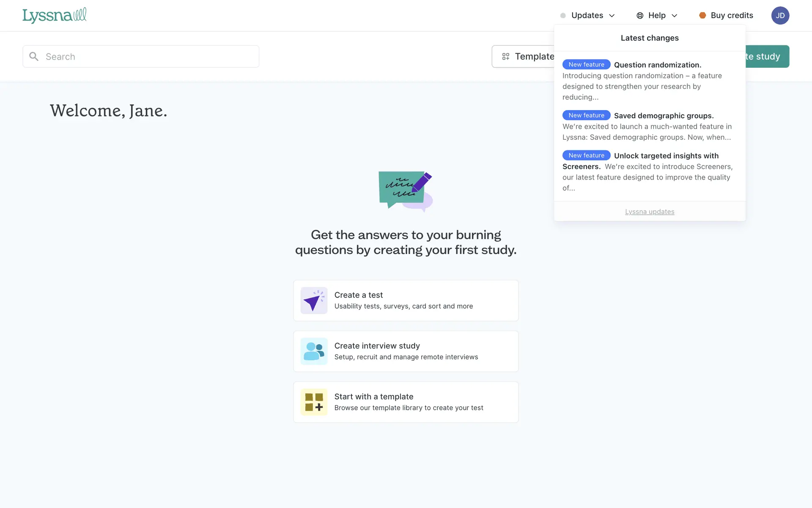
Task: Expand the Help dropdown chevron
Action: pos(675,16)
